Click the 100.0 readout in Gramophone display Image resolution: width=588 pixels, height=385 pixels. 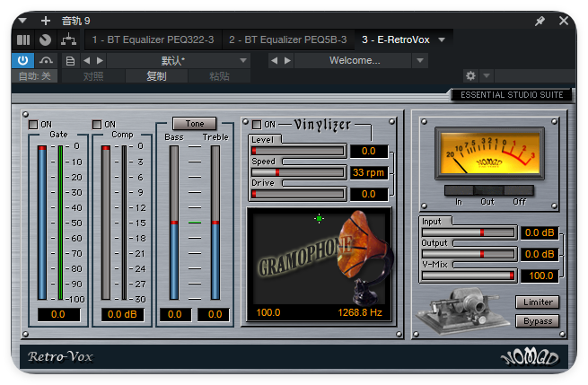(x=268, y=312)
